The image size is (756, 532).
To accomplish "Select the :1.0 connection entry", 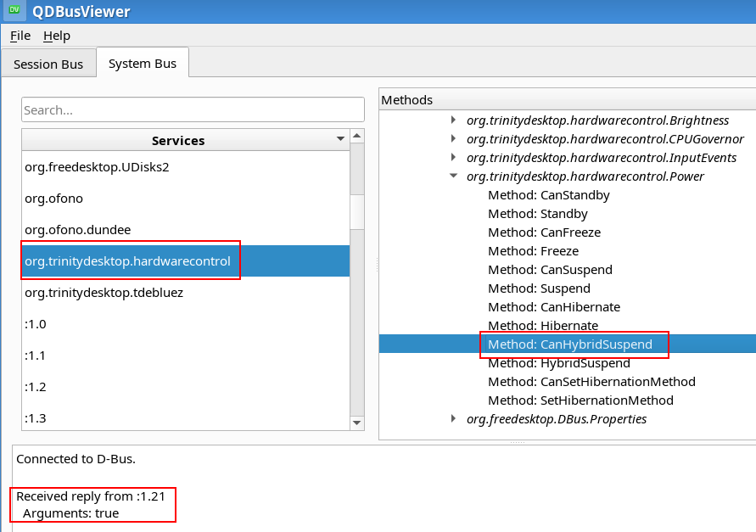I will click(186, 323).
